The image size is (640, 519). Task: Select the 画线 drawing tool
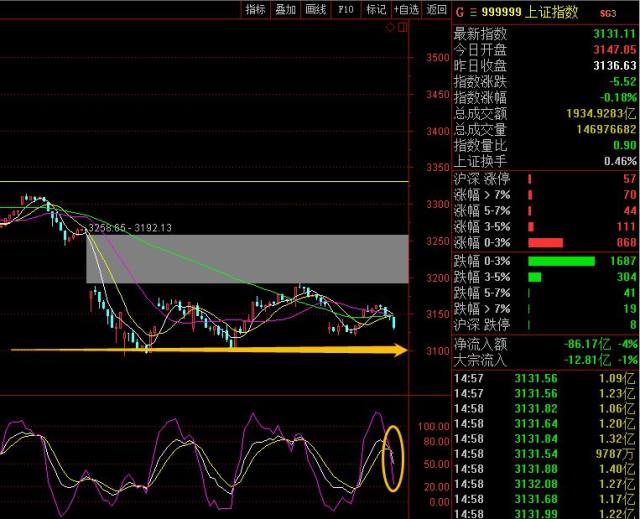pyautogui.click(x=316, y=10)
